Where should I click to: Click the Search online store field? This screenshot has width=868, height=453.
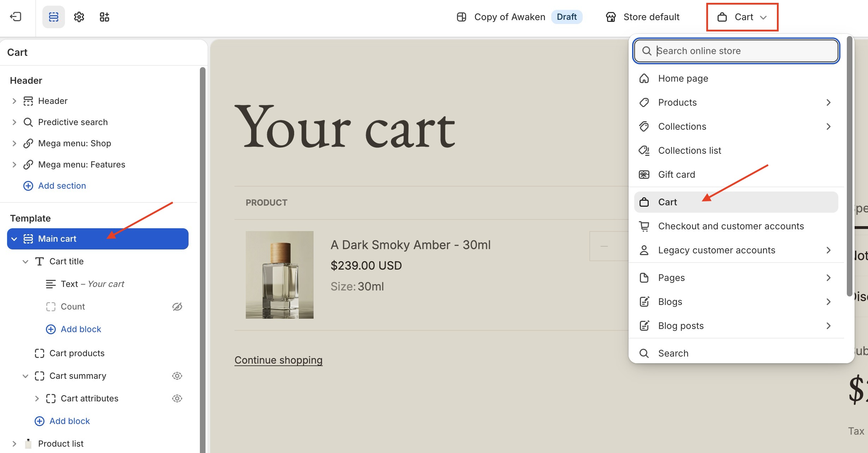click(736, 51)
